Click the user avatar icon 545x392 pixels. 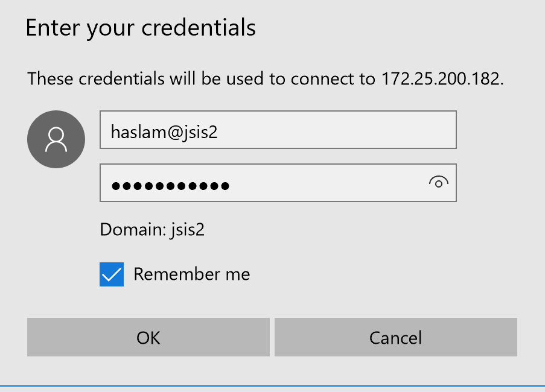(56, 139)
